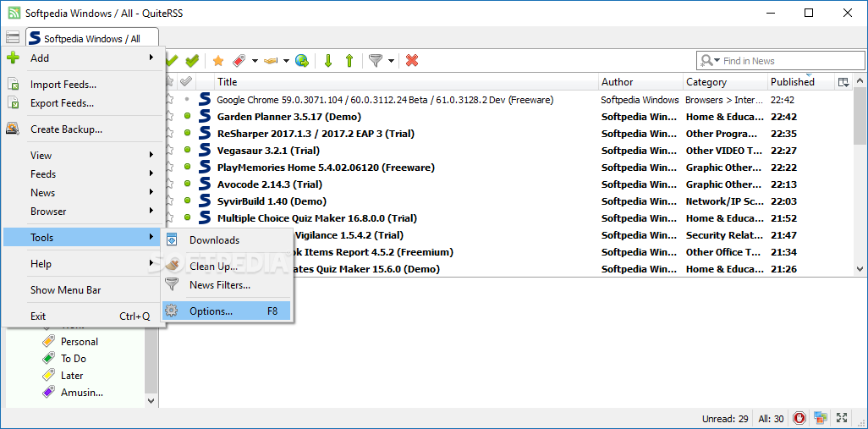Open Avocode 2.14.3 (Trial) news entry

point(270,184)
